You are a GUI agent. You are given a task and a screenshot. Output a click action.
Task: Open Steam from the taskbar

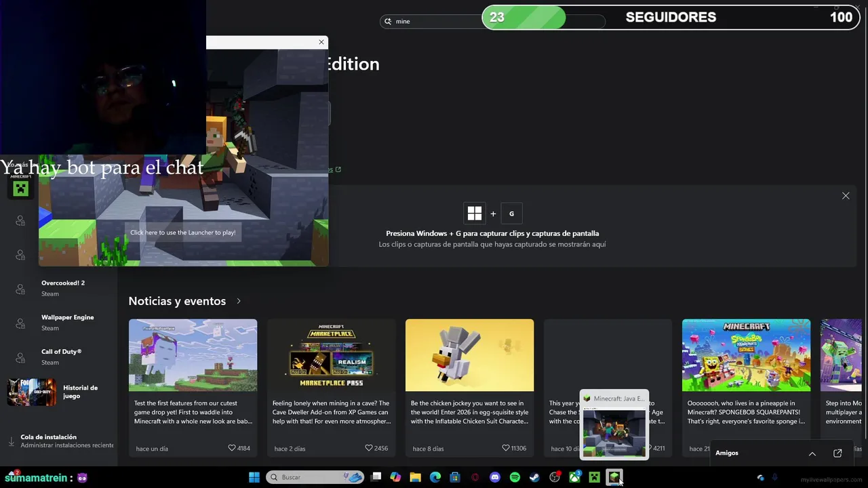534,477
